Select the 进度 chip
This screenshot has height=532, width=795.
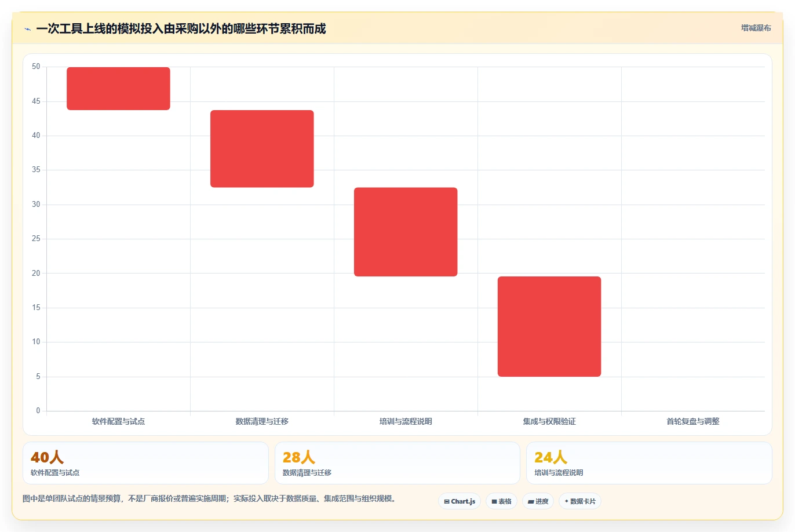tap(538, 501)
